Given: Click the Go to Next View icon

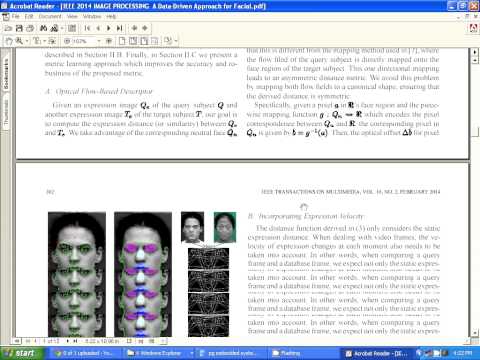Looking at the screenshot, I should point(145,28).
